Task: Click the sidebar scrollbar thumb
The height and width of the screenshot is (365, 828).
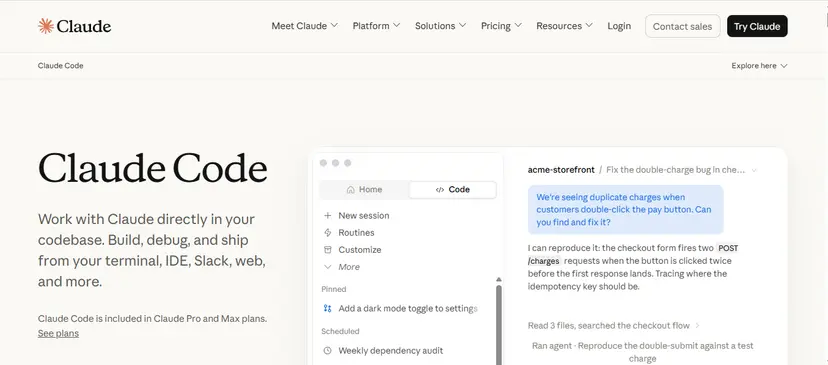Action: click(498, 325)
